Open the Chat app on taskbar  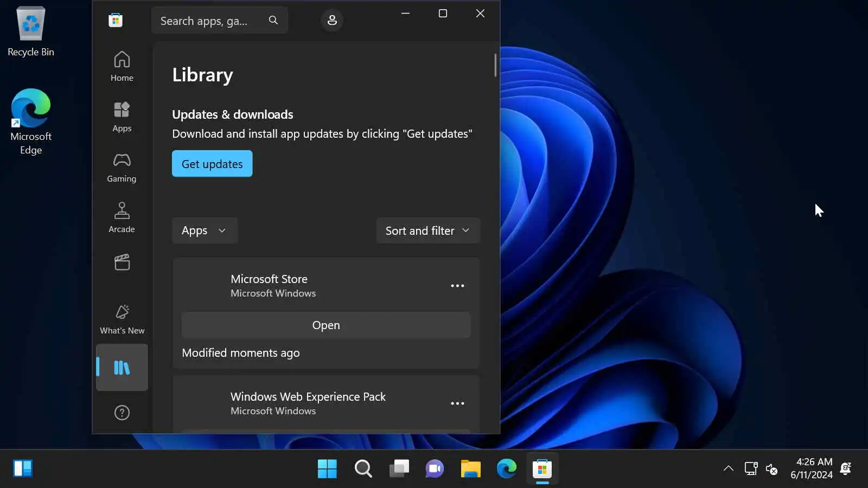coord(435,468)
